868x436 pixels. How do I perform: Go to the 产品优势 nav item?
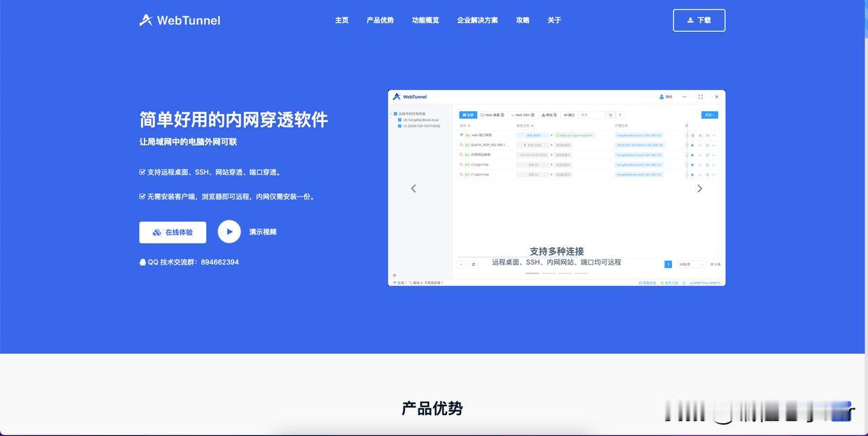click(380, 20)
